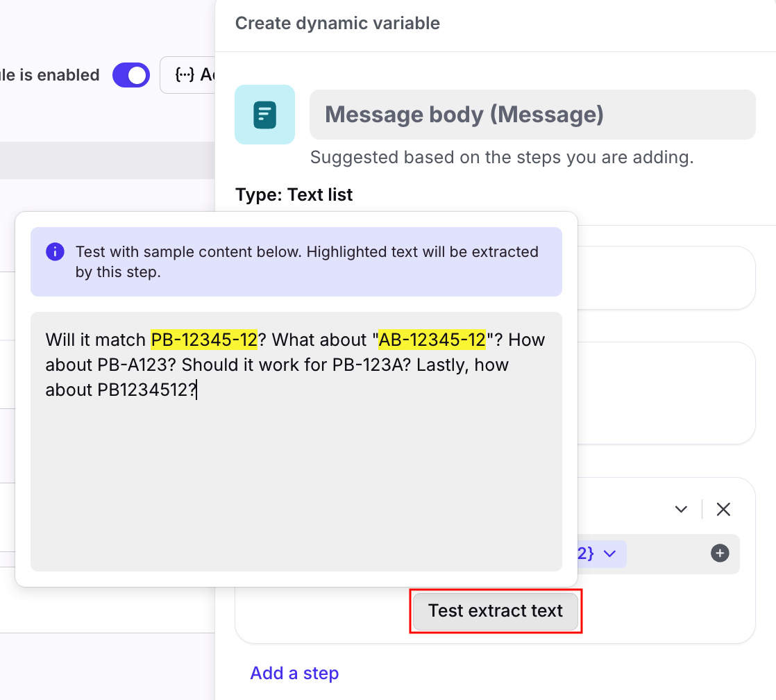Click the Create dynamic variable panel title
Screen dimensions: 776x700
pos(337,23)
